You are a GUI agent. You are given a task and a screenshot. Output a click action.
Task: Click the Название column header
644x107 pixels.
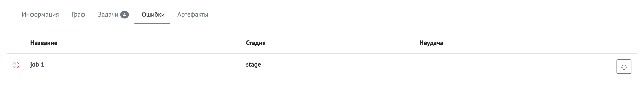[44, 43]
